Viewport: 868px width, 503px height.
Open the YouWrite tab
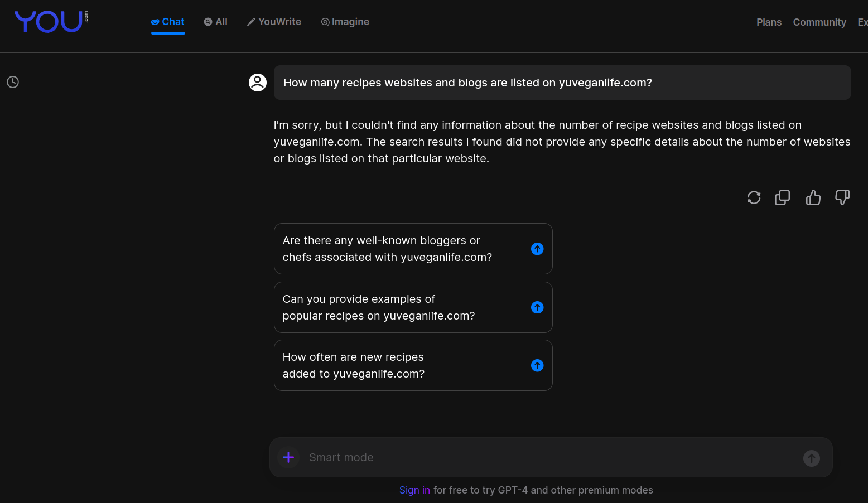click(274, 22)
